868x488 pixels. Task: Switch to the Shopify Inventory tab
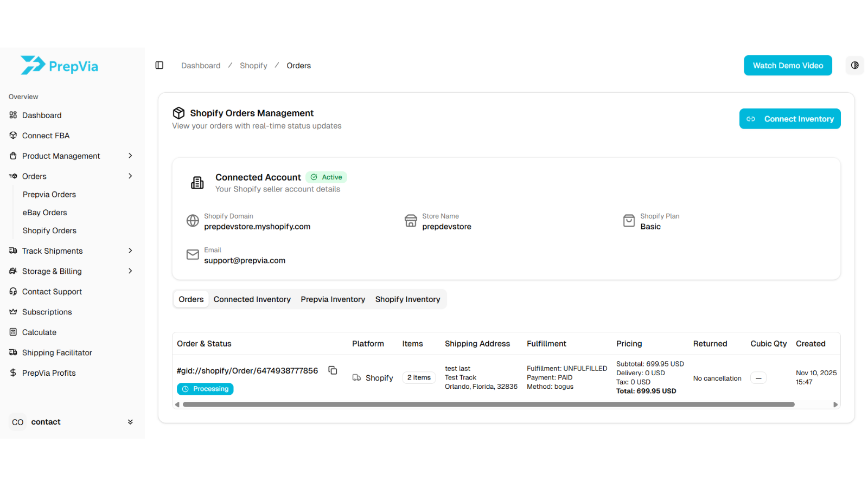[408, 299]
